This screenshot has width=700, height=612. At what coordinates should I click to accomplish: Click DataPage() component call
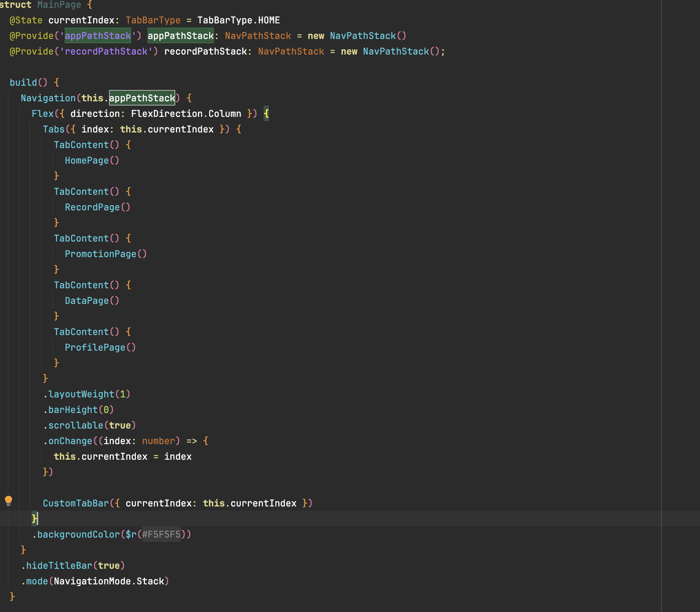(x=92, y=301)
